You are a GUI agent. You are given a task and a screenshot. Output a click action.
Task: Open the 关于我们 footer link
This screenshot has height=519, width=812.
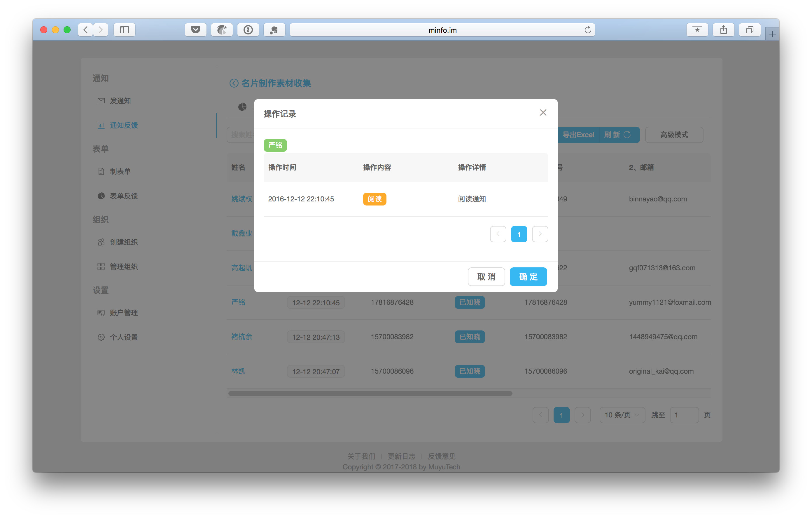click(361, 456)
